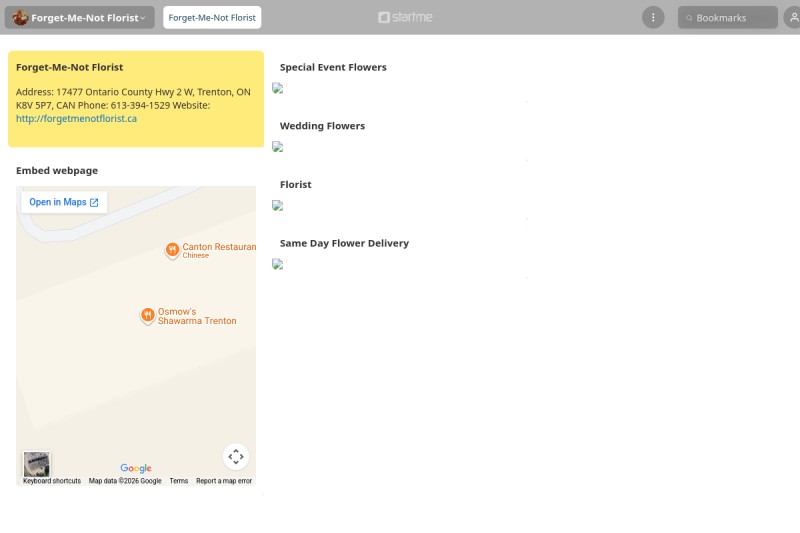Open map Terms link
The width and height of the screenshot is (800, 533).
tap(179, 481)
